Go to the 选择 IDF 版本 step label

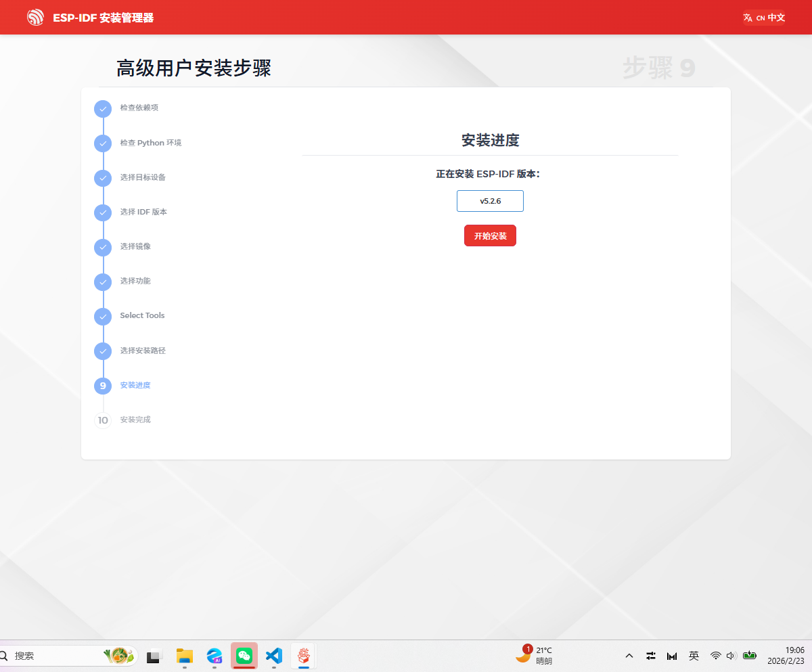143,212
